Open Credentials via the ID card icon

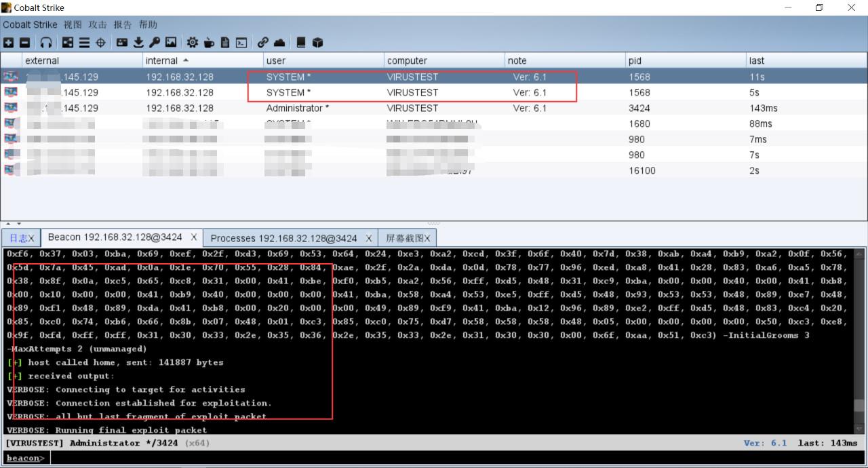click(x=122, y=43)
